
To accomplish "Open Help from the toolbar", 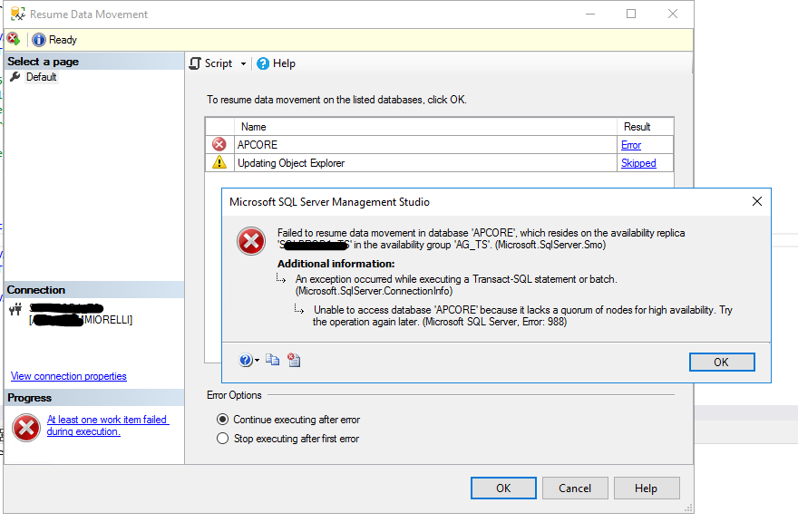I will 276,63.
